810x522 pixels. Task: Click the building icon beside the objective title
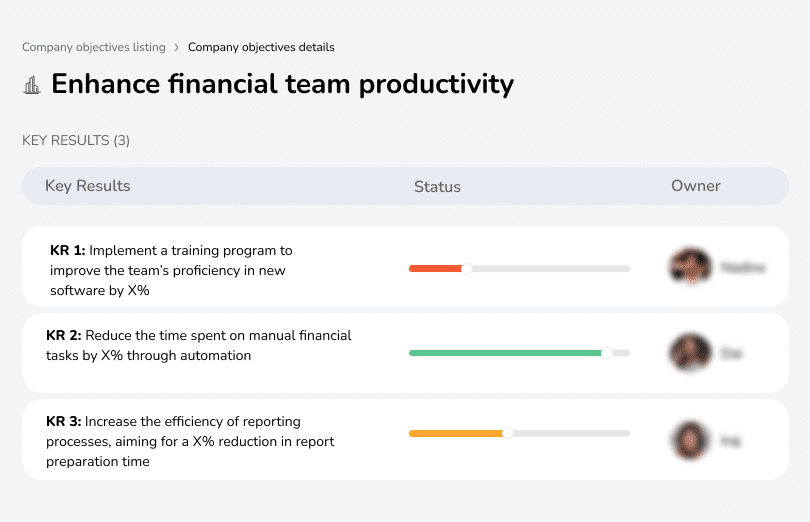point(32,85)
